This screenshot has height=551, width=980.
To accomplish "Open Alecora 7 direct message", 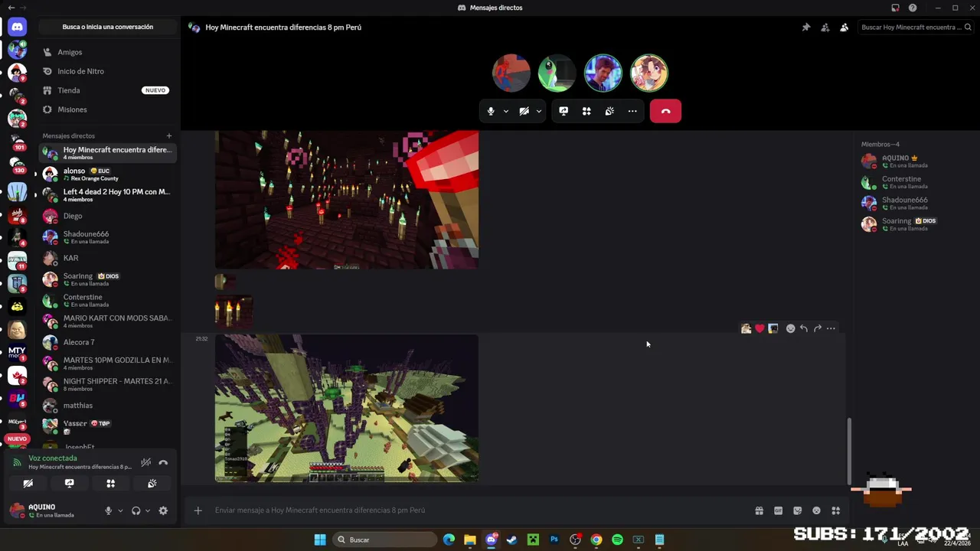I will (x=107, y=342).
